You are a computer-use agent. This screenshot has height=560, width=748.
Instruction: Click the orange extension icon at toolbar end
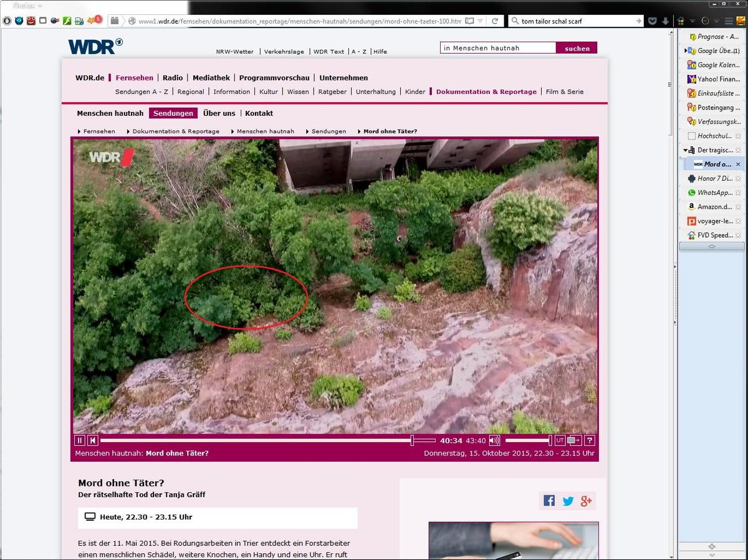coord(741,21)
